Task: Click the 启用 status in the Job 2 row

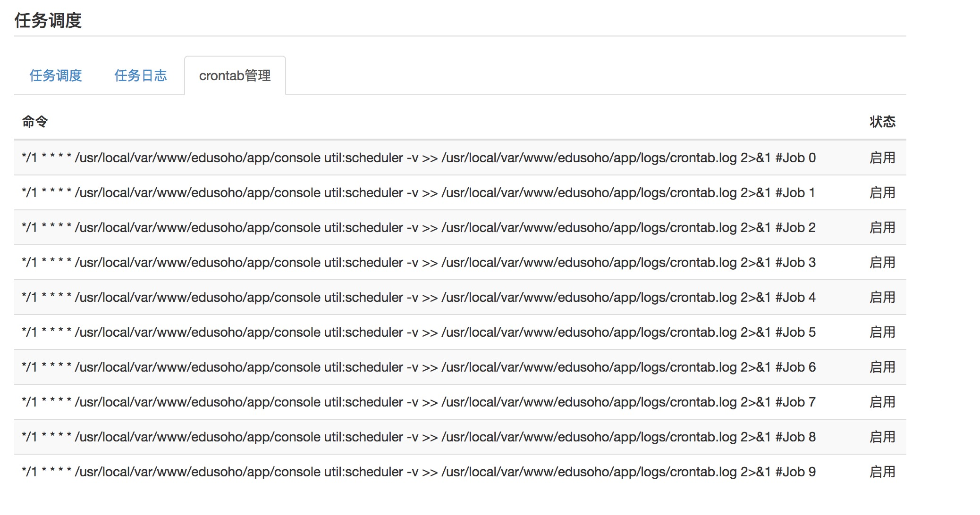Action: 882,227
